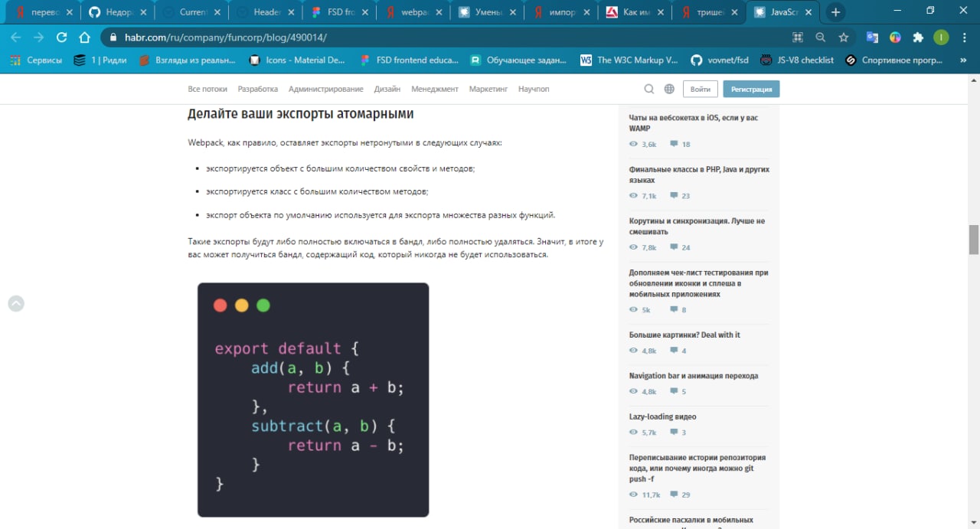Open article Дополняем чек-лист тестирования
The image size is (980, 529).
[698, 283]
